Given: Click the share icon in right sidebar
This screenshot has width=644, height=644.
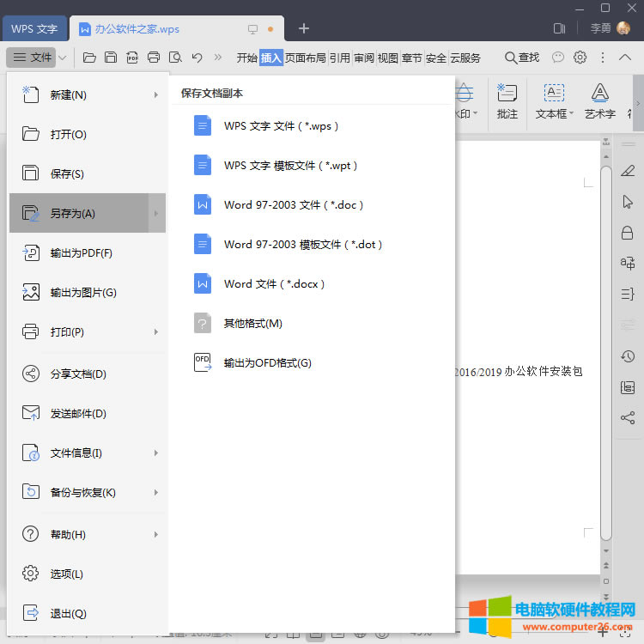Looking at the screenshot, I should [x=628, y=418].
